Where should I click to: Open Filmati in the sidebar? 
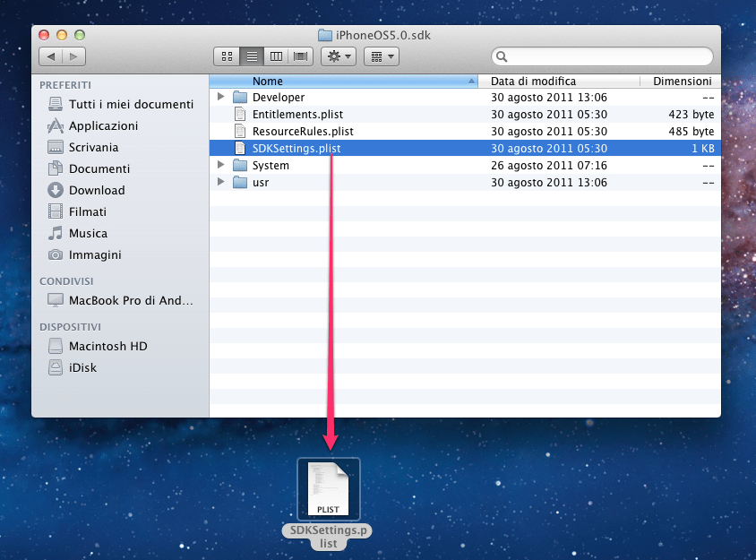coord(77,211)
